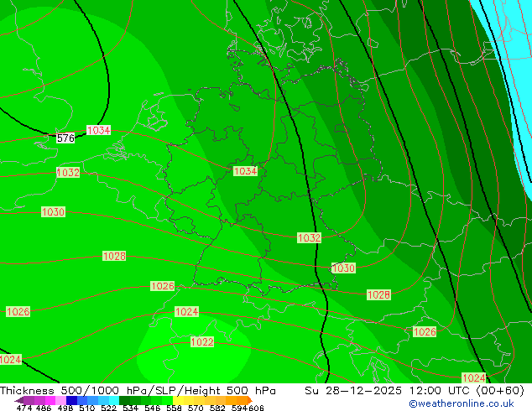Click the 1024 label just above 1022
This screenshot has width=532, height=411.
186,311
